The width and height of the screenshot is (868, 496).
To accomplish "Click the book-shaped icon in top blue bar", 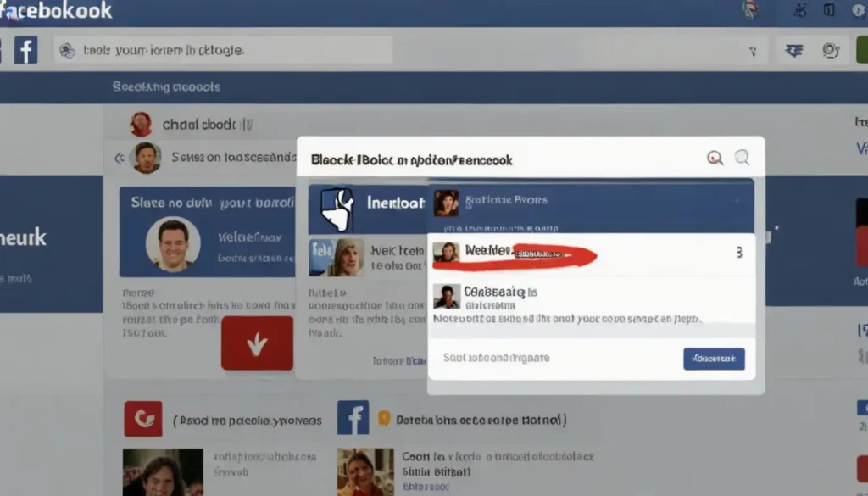I will [829, 9].
